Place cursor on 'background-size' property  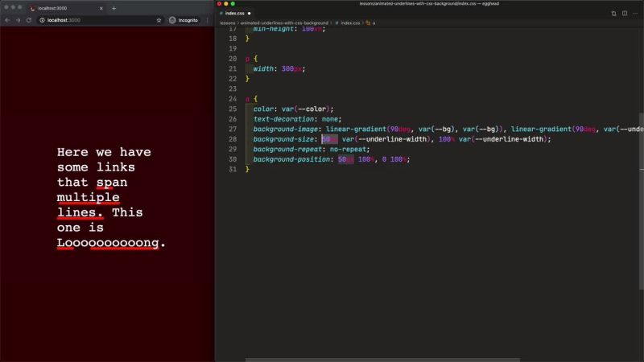click(x=283, y=139)
